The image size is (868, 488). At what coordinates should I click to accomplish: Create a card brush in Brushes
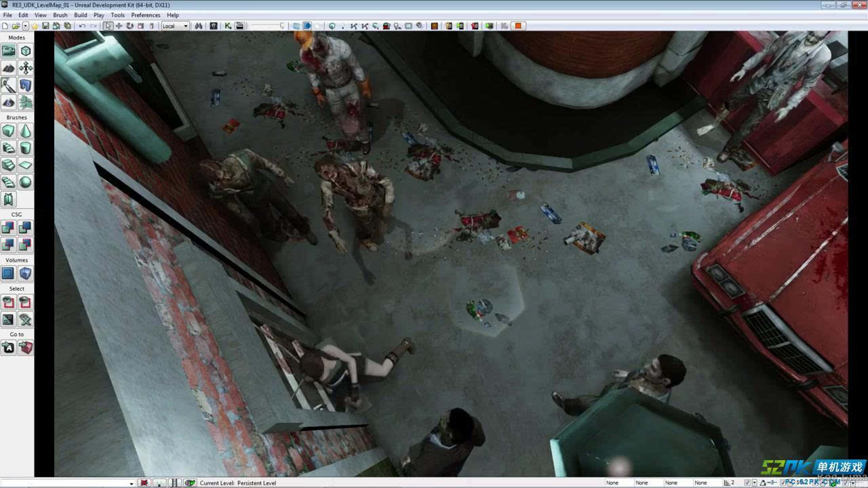(x=8, y=199)
